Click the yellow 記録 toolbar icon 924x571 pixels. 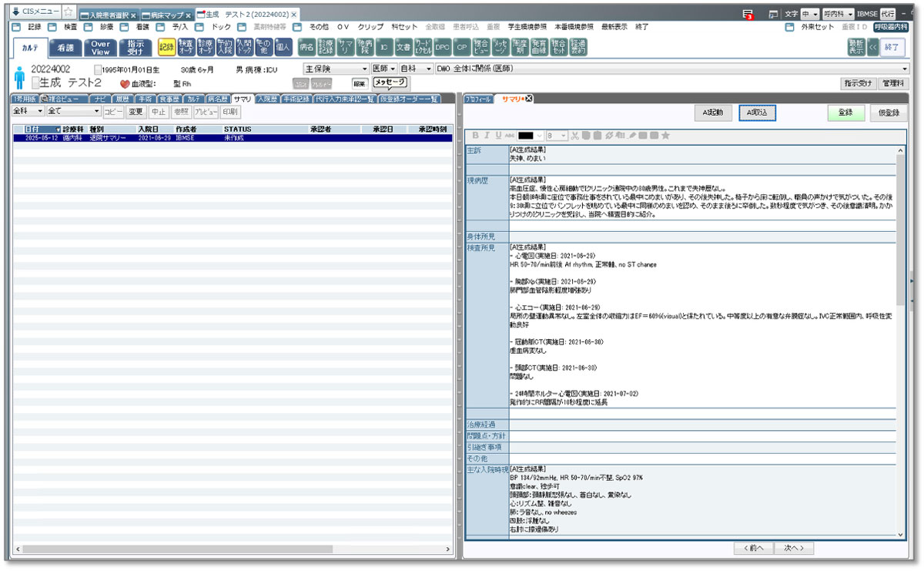[166, 47]
